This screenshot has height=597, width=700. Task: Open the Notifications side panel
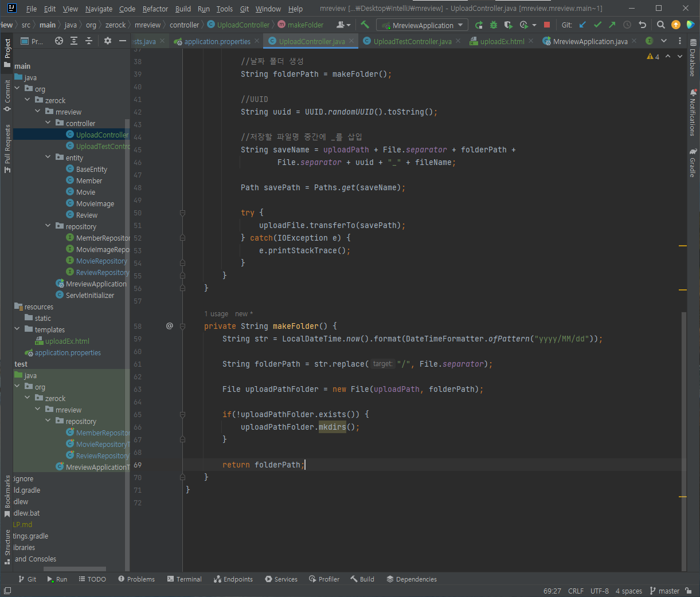click(693, 112)
